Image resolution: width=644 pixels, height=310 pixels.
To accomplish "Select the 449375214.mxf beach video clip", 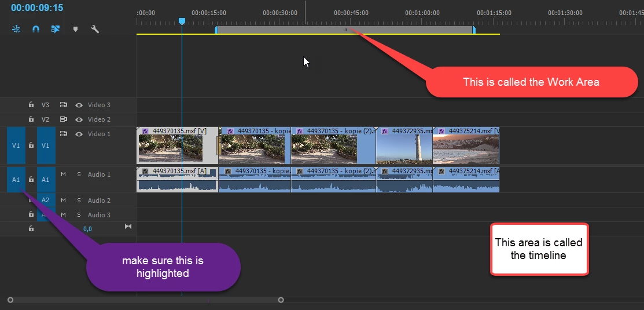I will click(466, 145).
